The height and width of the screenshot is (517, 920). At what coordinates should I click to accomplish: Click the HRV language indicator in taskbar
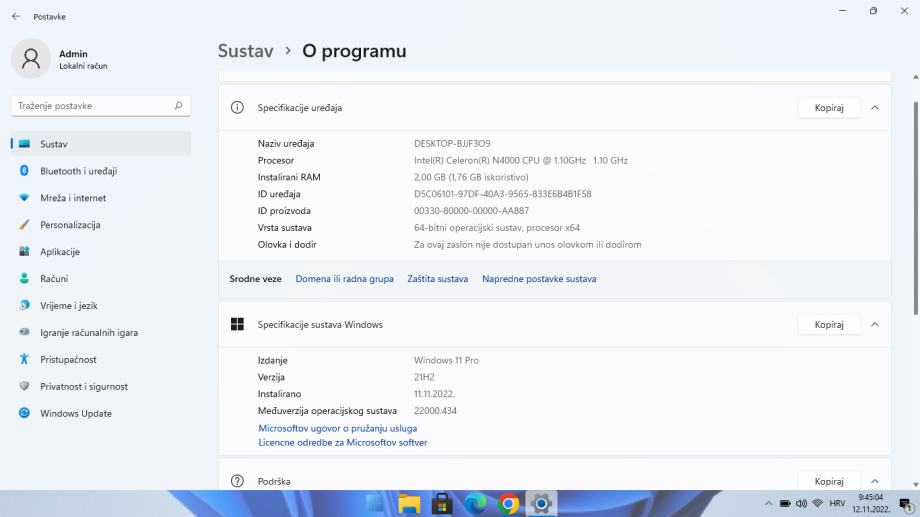(x=837, y=504)
